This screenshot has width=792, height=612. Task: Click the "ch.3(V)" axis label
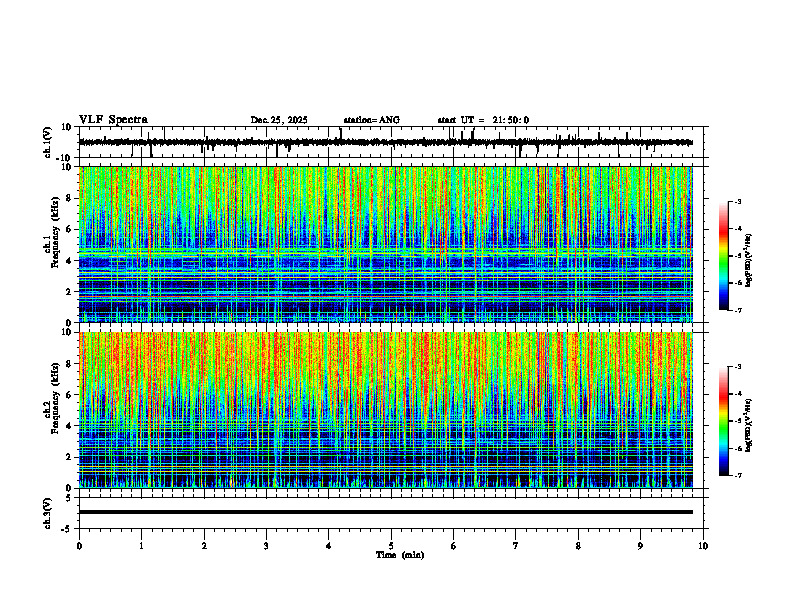48,513
